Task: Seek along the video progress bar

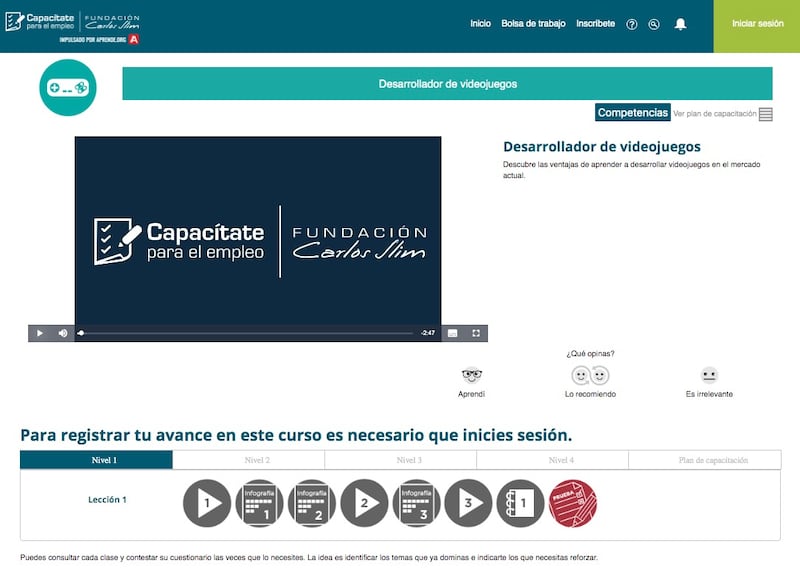Action: 246,333
